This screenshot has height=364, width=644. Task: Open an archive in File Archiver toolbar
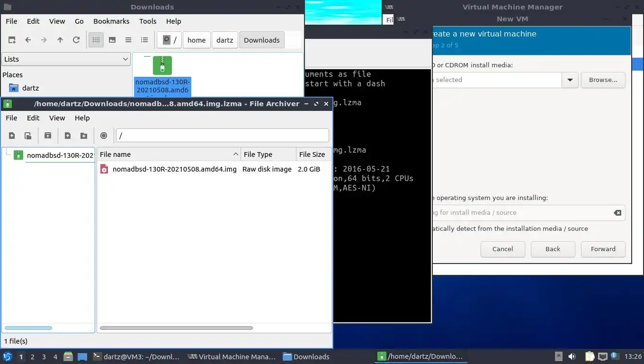click(28, 136)
